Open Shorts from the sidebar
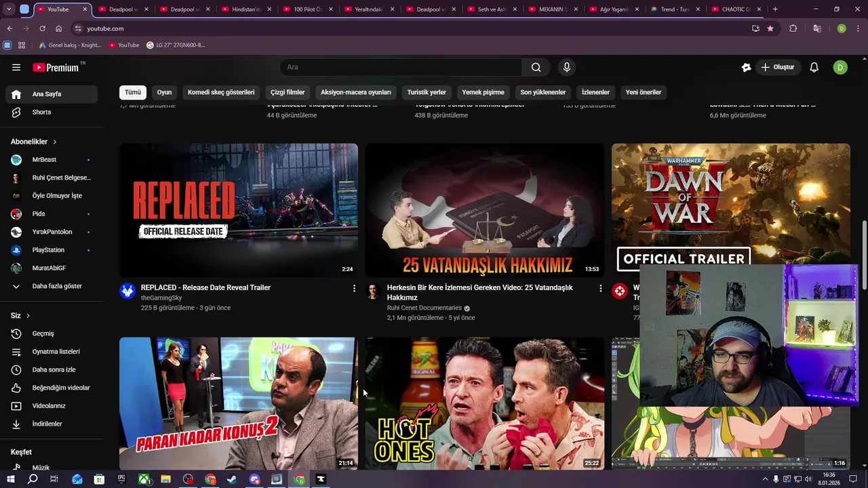Image resolution: width=868 pixels, height=488 pixels. click(x=52, y=112)
